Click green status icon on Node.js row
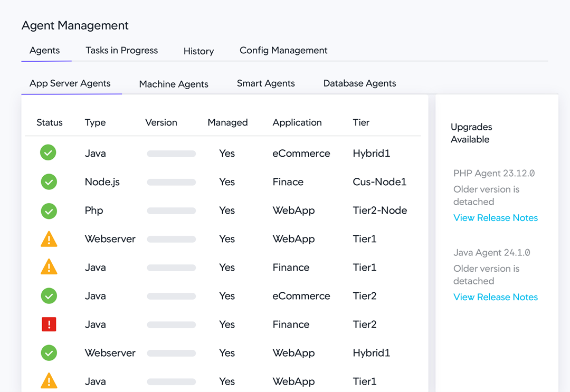 point(49,182)
